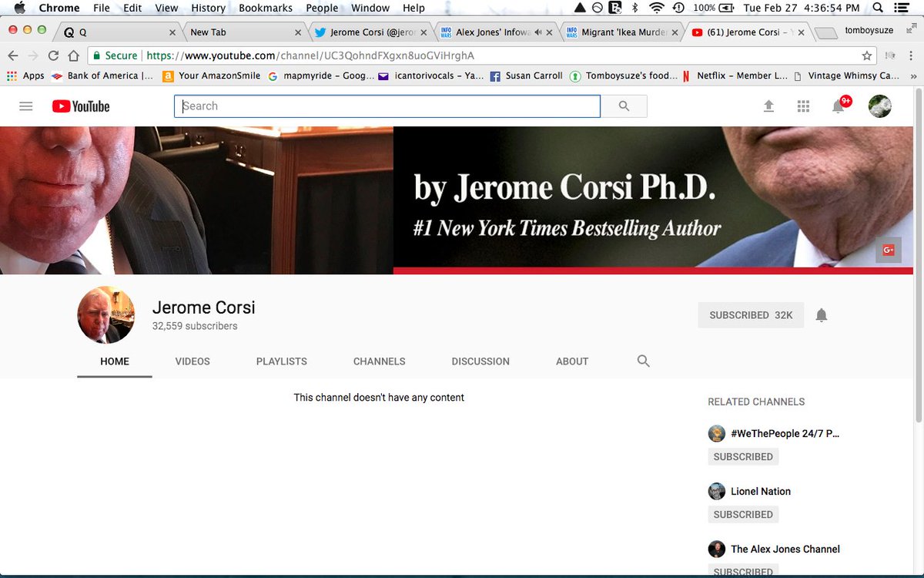Open Spotlight search in menu bar
The width and height of the screenshot is (924, 578).
[878, 8]
